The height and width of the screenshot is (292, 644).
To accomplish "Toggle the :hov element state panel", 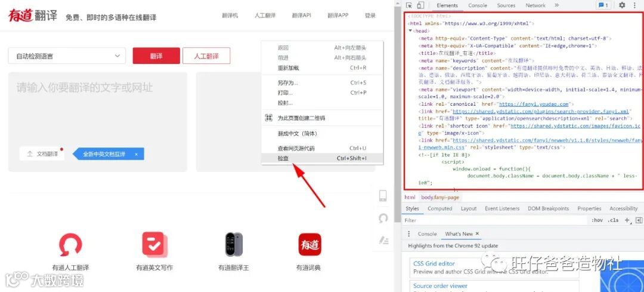I will (597, 220).
